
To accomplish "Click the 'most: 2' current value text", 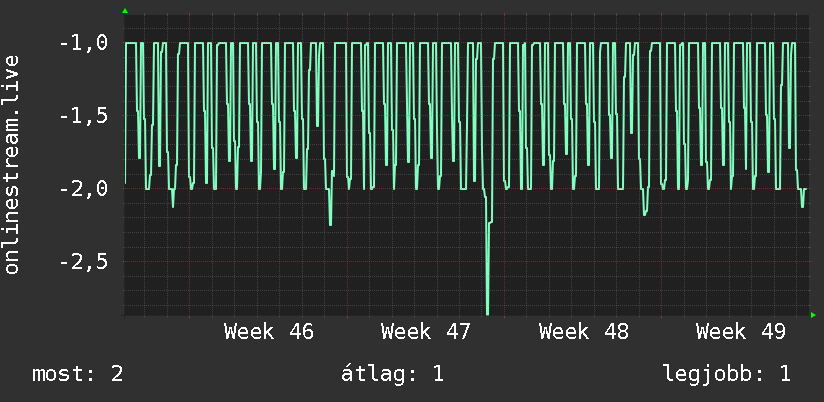I will pos(78,374).
